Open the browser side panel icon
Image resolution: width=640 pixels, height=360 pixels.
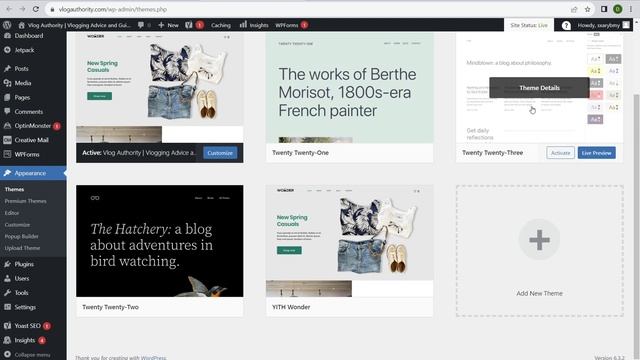(x=604, y=9)
